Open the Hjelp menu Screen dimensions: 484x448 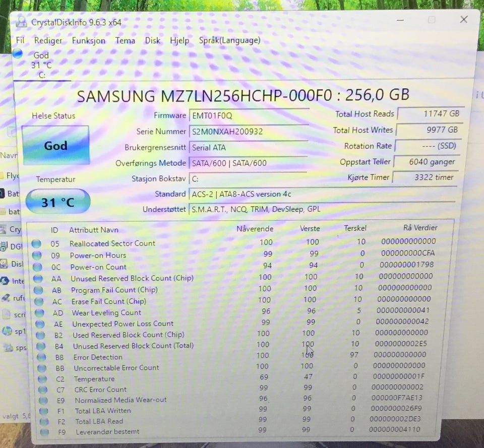tap(179, 40)
